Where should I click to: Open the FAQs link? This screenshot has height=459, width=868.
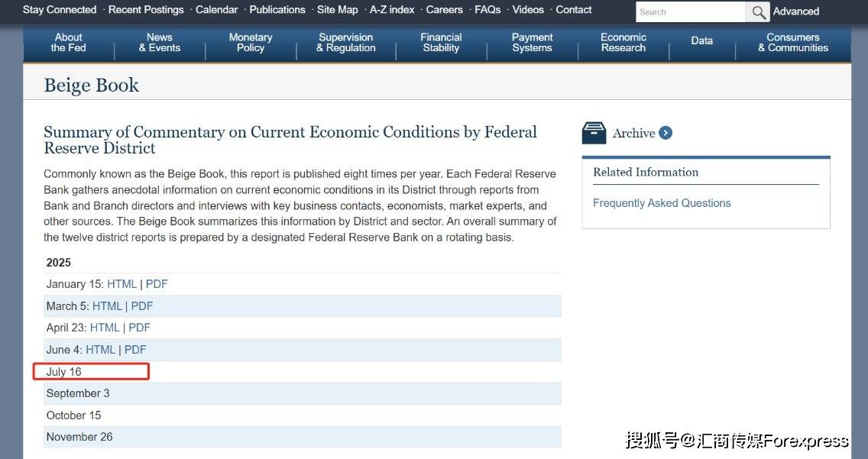click(487, 9)
